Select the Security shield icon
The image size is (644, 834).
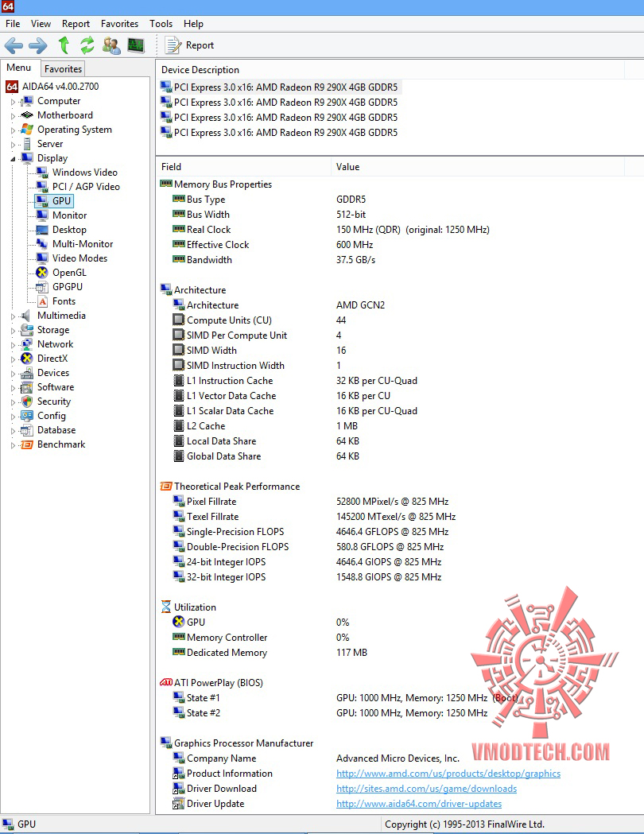click(26, 401)
